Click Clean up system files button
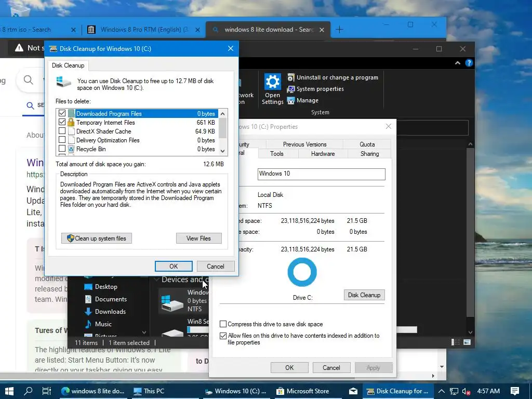Screen dimensions: 532x399 pos(96,238)
